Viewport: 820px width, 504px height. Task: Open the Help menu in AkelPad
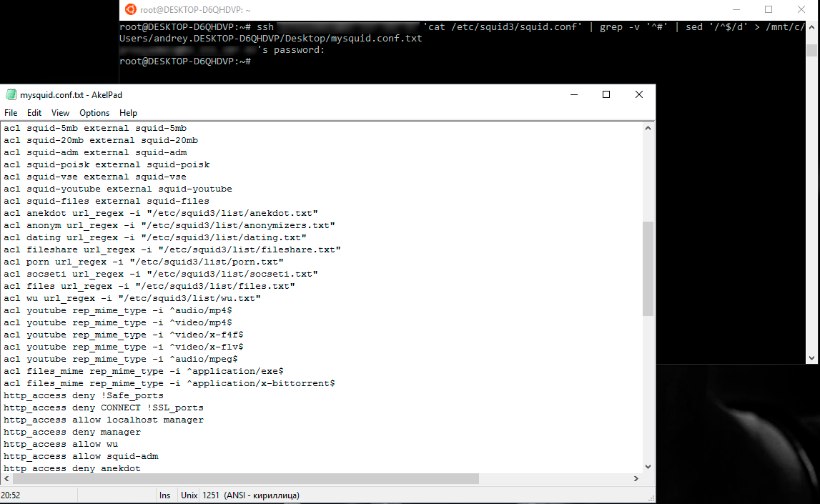coord(128,113)
